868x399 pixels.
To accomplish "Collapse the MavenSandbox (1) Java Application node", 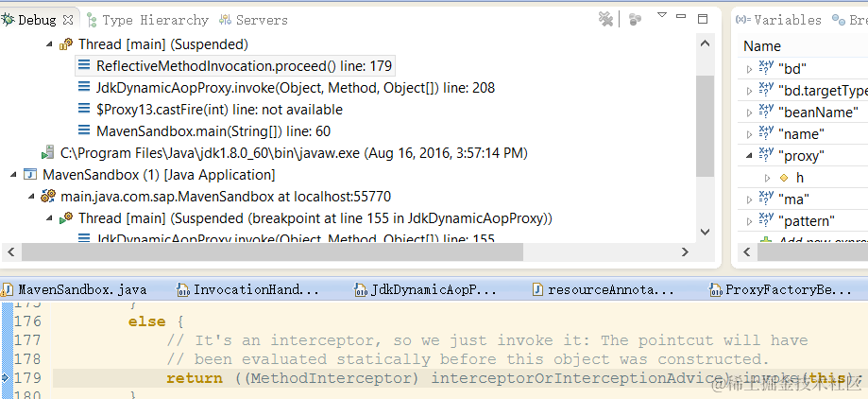I will pos(13,175).
